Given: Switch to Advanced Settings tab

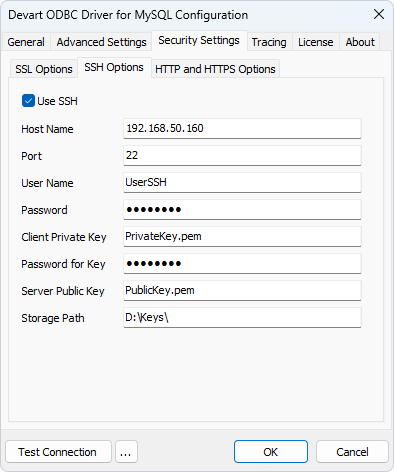Looking at the screenshot, I should (101, 42).
